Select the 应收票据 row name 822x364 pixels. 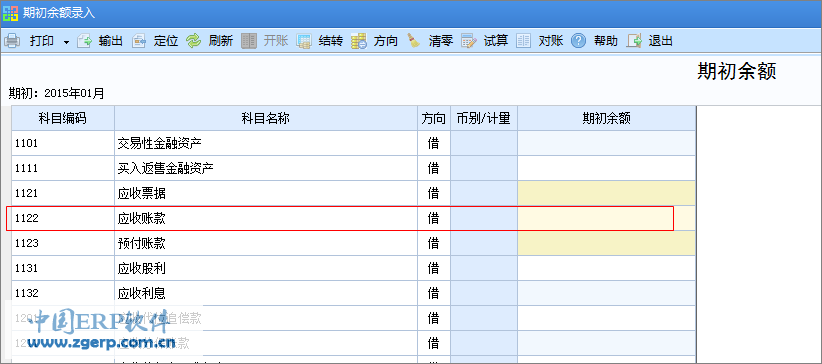[x=142, y=194]
